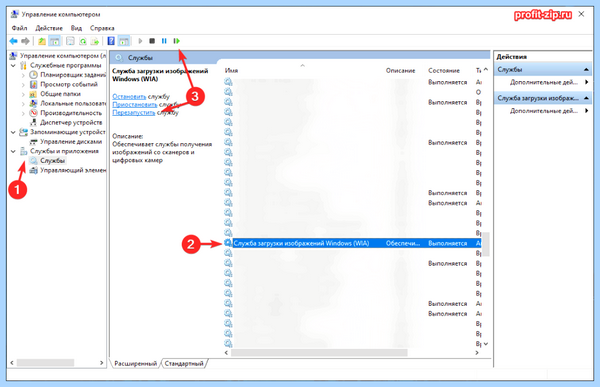Toggle the Show/Hide Console Tree toolbar icon
This screenshot has height=387, width=600.
click(54, 41)
